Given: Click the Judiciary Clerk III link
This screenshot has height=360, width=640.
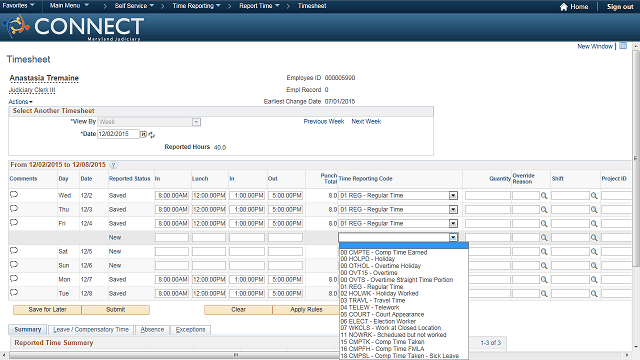Looking at the screenshot, I should coord(32,90).
